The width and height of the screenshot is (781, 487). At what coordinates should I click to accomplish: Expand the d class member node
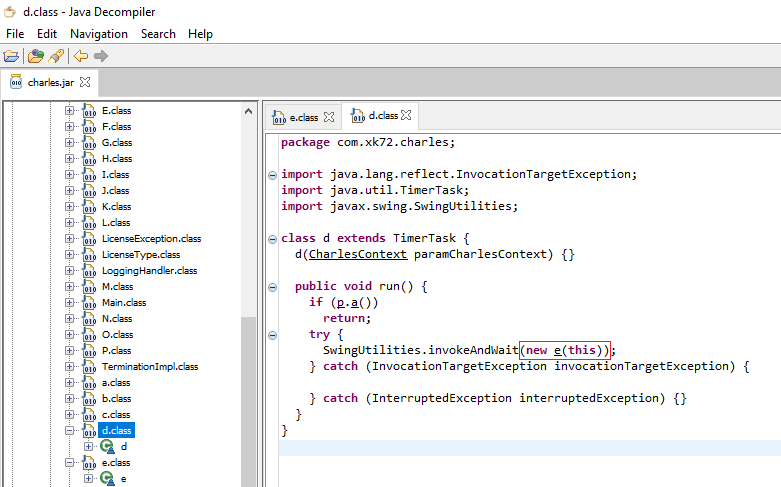(88, 447)
